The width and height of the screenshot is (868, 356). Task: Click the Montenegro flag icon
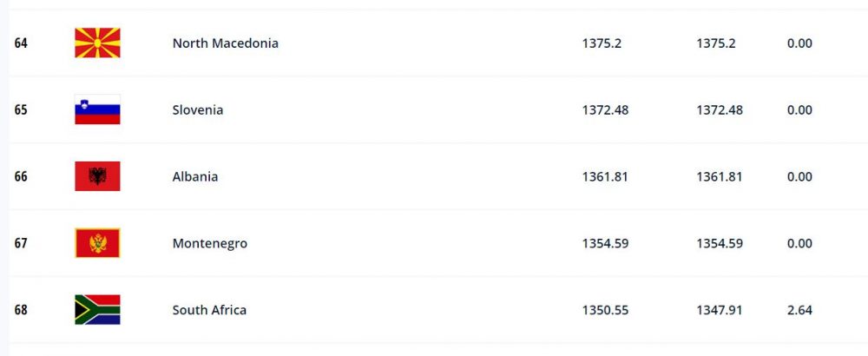coord(97,243)
